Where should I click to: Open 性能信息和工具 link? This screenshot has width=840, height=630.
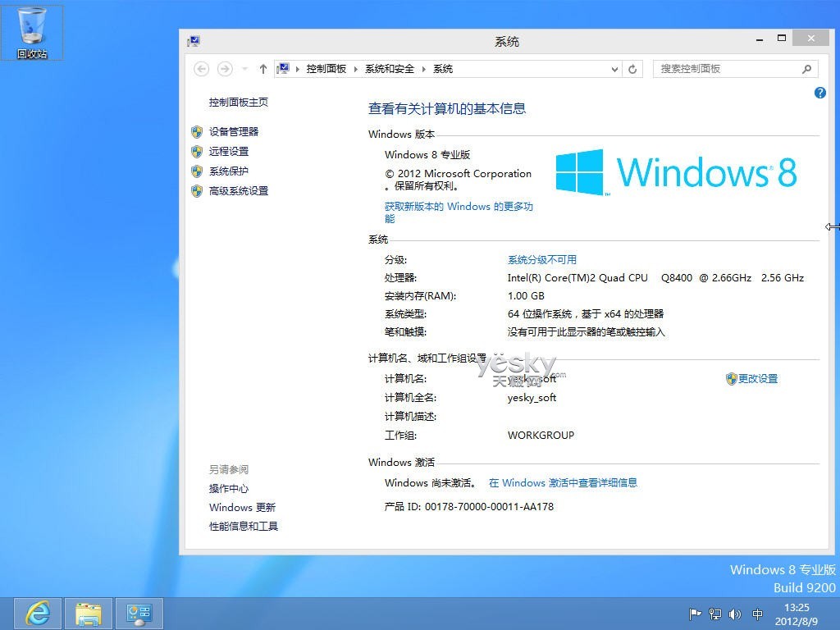(x=243, y=526)
